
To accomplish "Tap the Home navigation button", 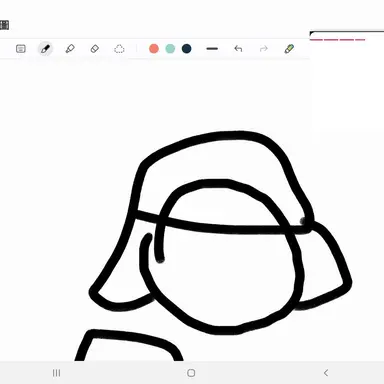I will pos(191,373).
